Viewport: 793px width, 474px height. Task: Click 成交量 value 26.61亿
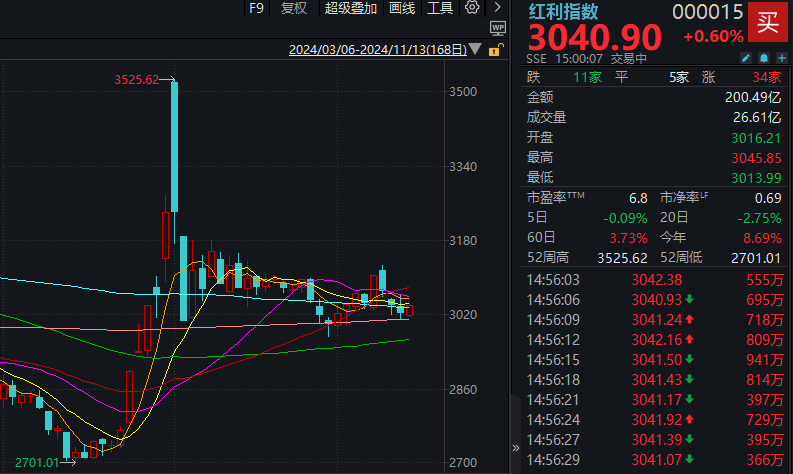coord(757,117)
